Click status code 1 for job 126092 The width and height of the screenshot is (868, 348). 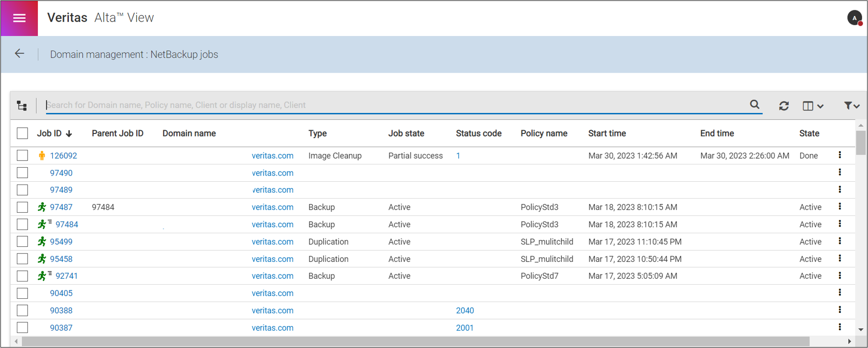[458, 155]
